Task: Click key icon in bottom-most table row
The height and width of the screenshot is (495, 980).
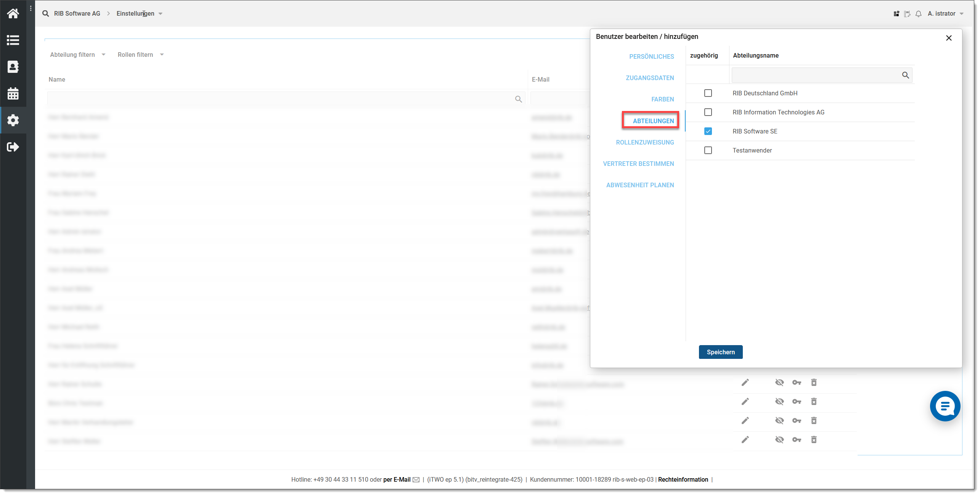Action: 797,440
